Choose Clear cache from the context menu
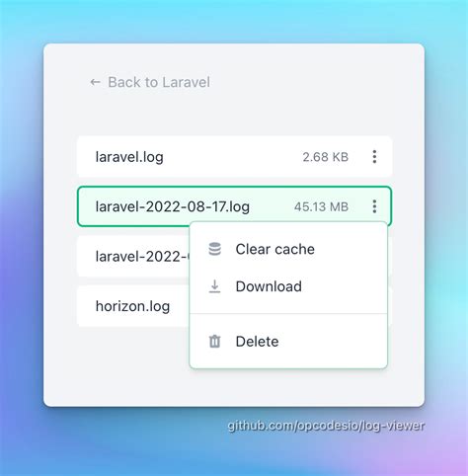The width and height of the screenshot is (468, 476). click(x=275, y=249)
